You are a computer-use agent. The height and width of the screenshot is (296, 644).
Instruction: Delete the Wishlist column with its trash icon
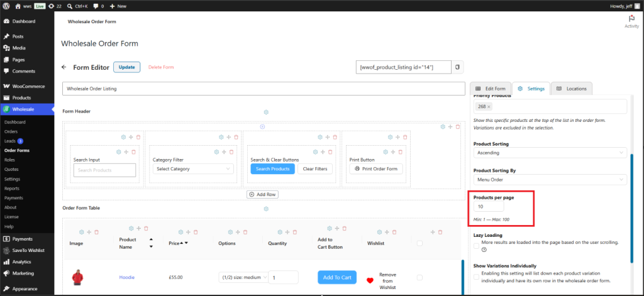[x=394, y=232]
